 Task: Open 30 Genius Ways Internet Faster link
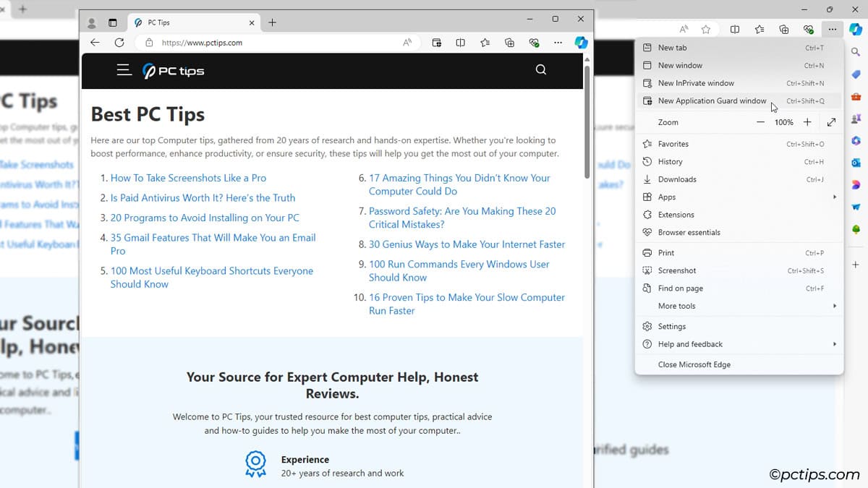pyautogui.click(x=467, y=244)
